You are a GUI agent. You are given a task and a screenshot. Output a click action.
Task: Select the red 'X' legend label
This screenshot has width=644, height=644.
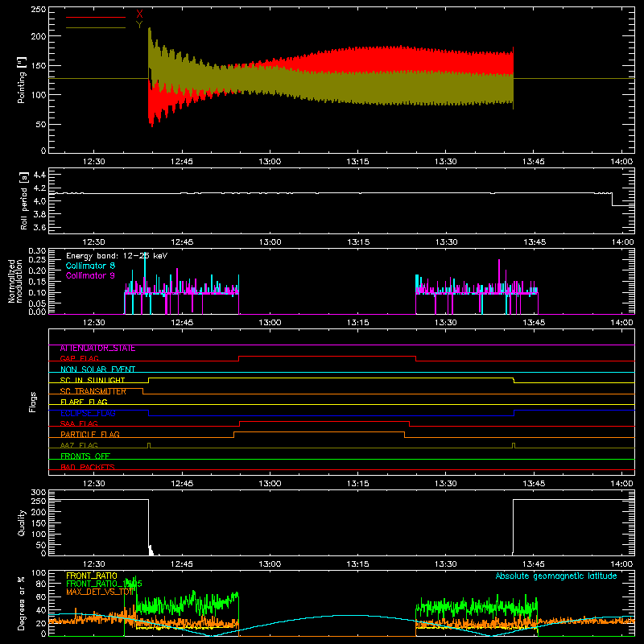point(139,14)
